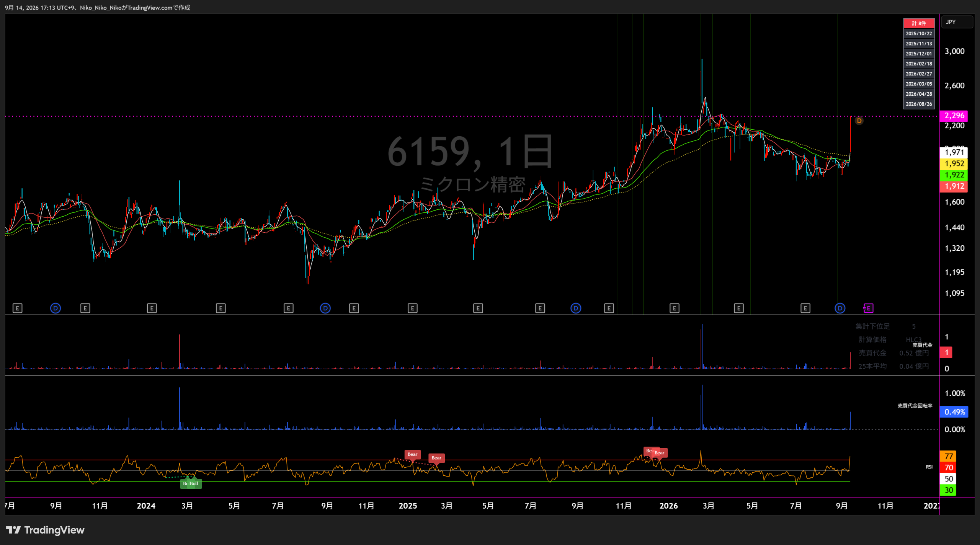This screenshot has width=980, height=545.
Task: Select the blue D marker near September 2024
Action: click(x=325, y=308)
